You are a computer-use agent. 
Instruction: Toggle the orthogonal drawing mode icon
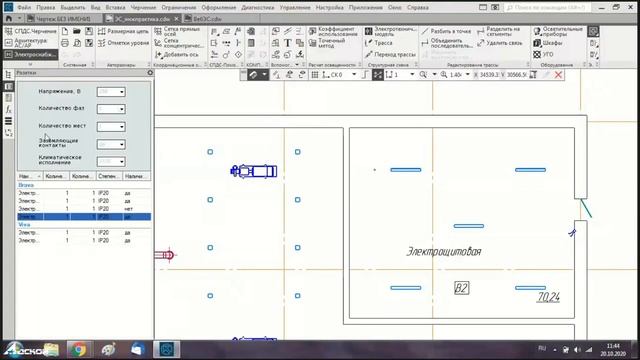tap(365, 75)
